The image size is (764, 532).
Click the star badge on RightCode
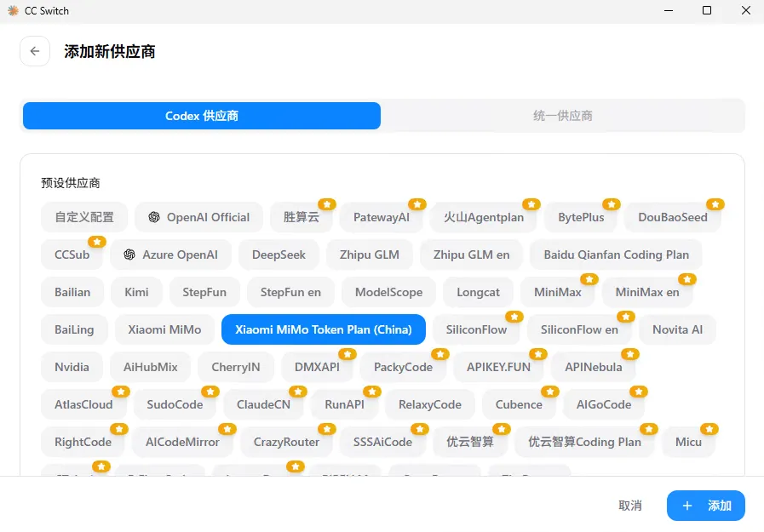pyautogui.click(x=119, y=429)
